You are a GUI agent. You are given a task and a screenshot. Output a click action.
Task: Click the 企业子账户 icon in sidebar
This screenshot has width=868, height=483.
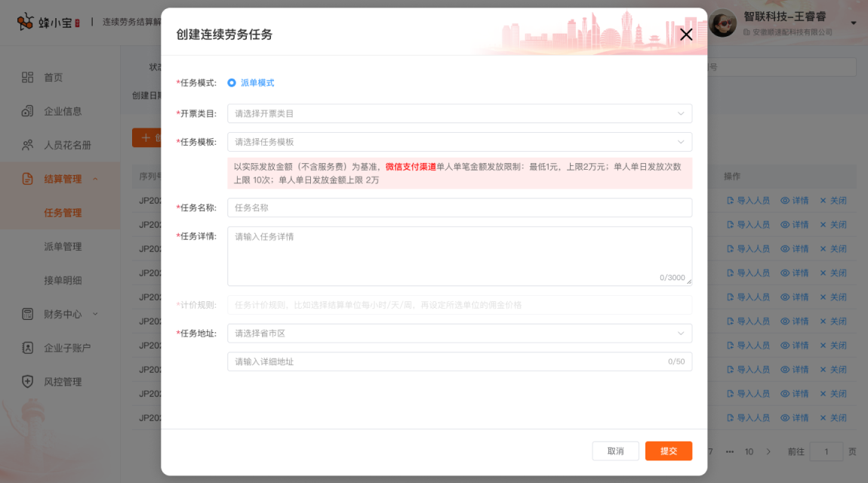point(28,348)
